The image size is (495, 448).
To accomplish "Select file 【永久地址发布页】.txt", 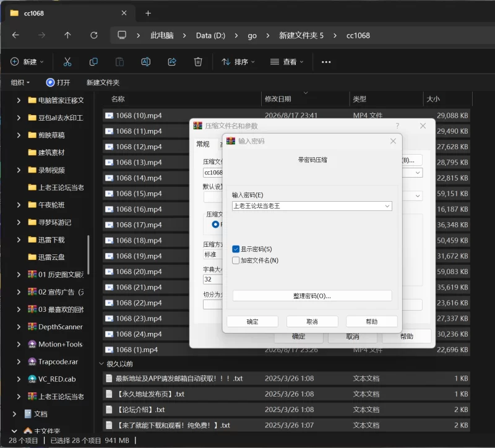I will click(286, 394).
